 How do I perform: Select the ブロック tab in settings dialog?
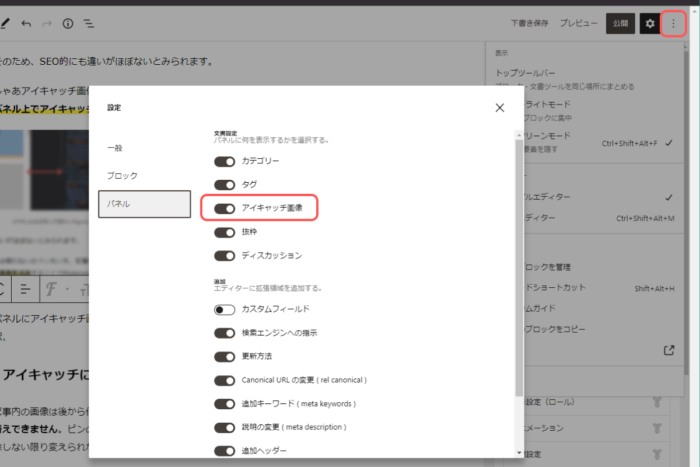[144, 176]
